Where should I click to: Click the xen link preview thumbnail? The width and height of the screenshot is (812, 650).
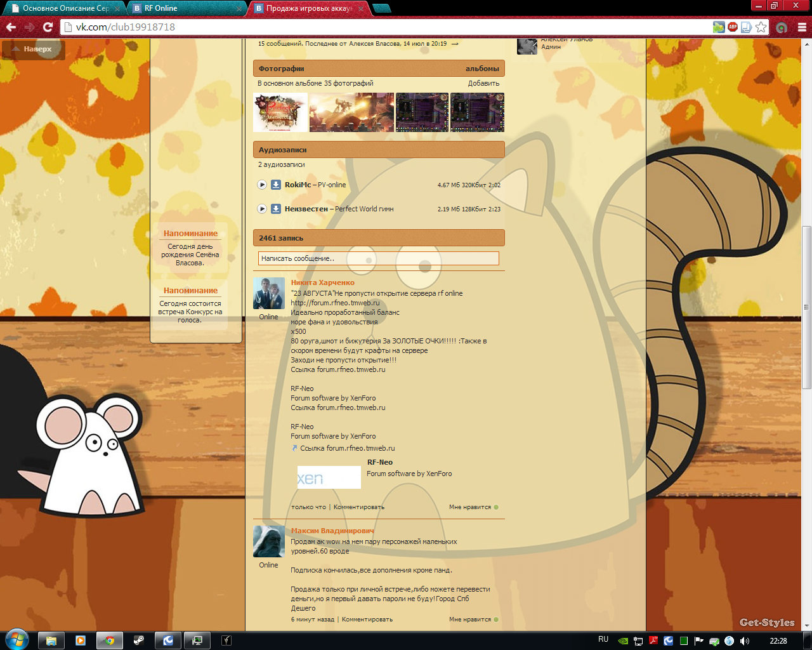pyautogui.click(x=329, y=477)
